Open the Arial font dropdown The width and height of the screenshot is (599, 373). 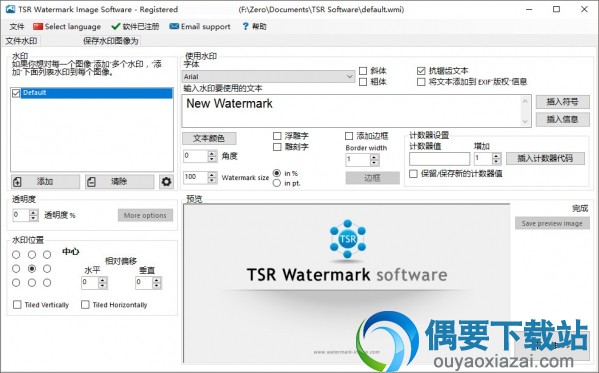[x=269, y=76]
